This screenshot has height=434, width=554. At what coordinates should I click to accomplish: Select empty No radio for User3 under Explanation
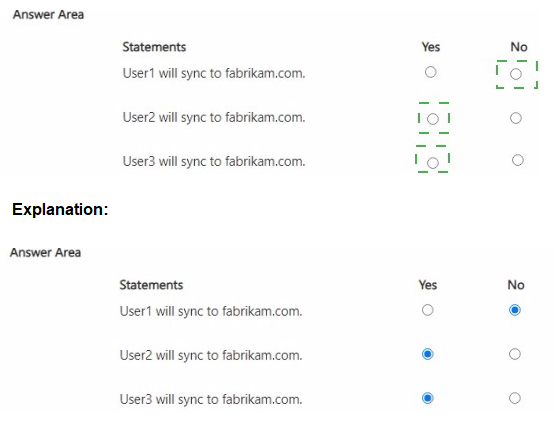click(x=515, y=398)
